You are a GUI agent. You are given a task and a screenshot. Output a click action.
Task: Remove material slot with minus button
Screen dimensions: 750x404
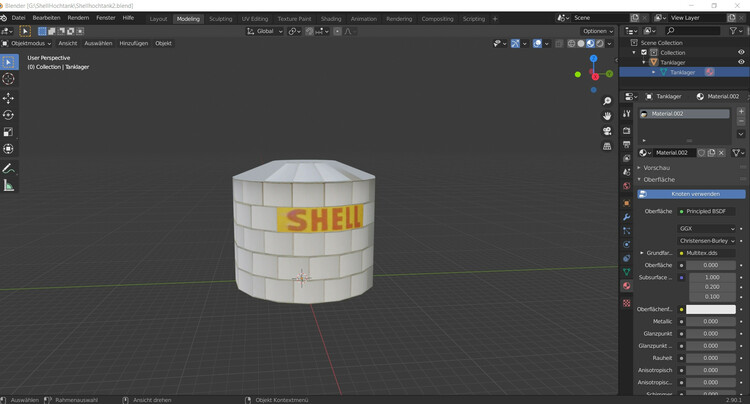pyautogui.click(x=741, y=121)
